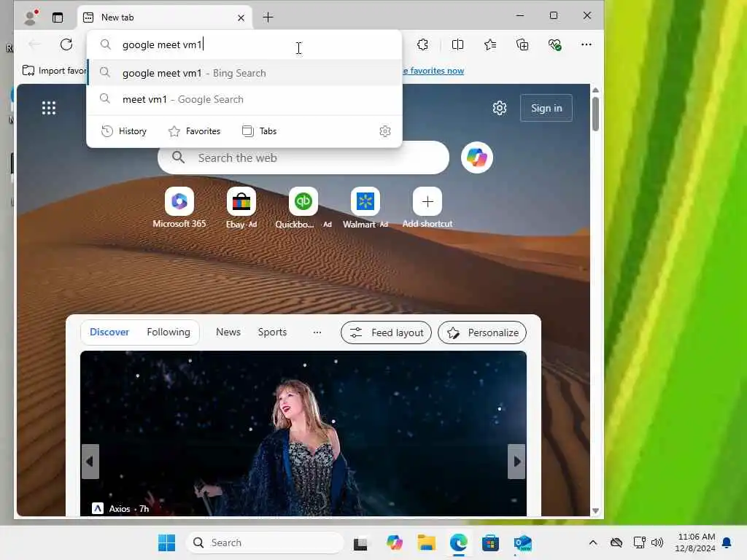
Task: Open the network tray icon
Action: point(639,542)
